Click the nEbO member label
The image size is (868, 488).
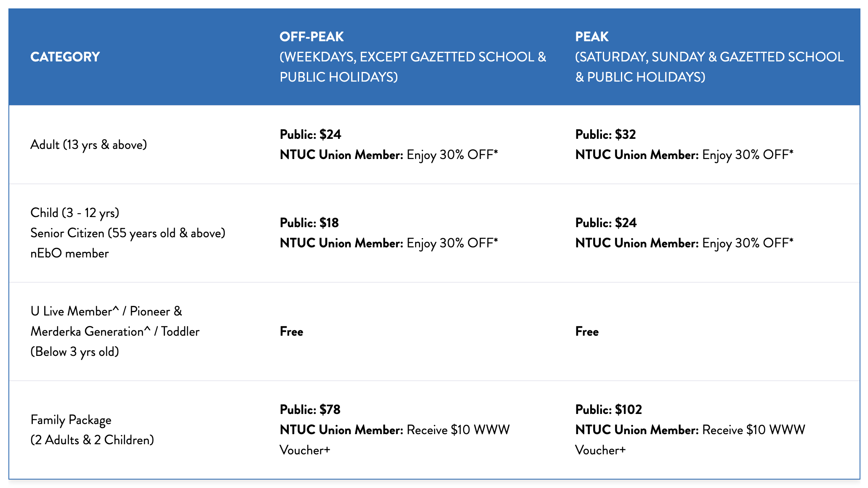point(69,253)
